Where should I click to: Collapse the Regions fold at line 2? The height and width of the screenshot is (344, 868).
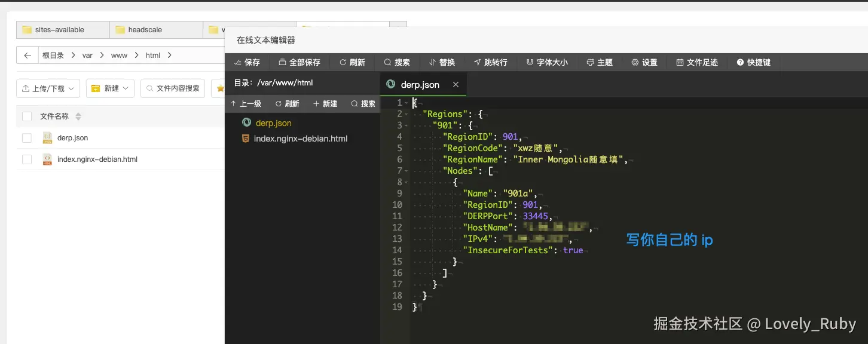(407, 114)
